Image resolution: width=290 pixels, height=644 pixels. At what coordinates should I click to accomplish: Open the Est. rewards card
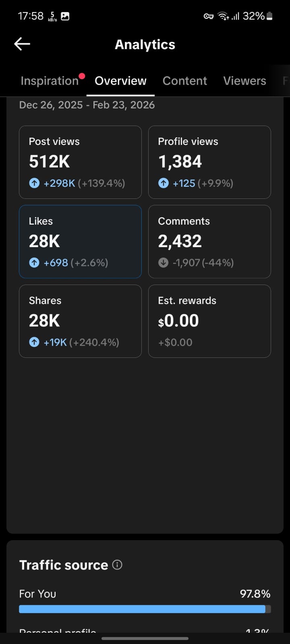(x=209, y=321)
